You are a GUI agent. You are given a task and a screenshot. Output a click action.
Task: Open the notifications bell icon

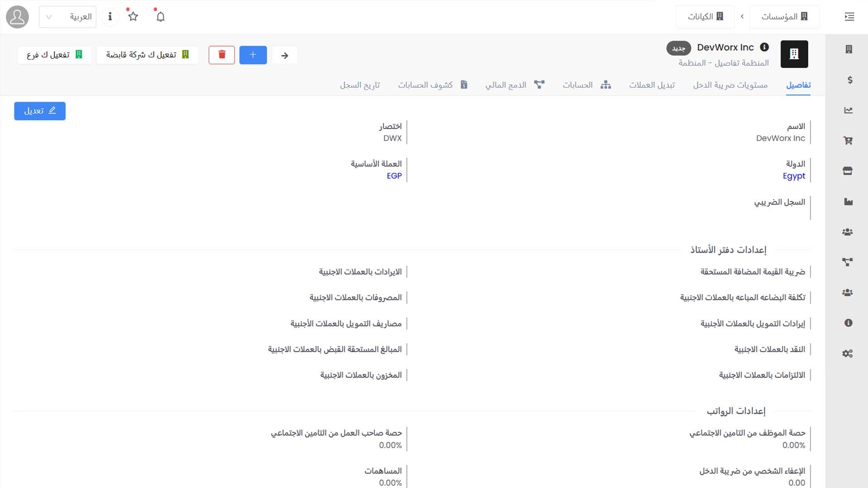(x=160, y=16)
